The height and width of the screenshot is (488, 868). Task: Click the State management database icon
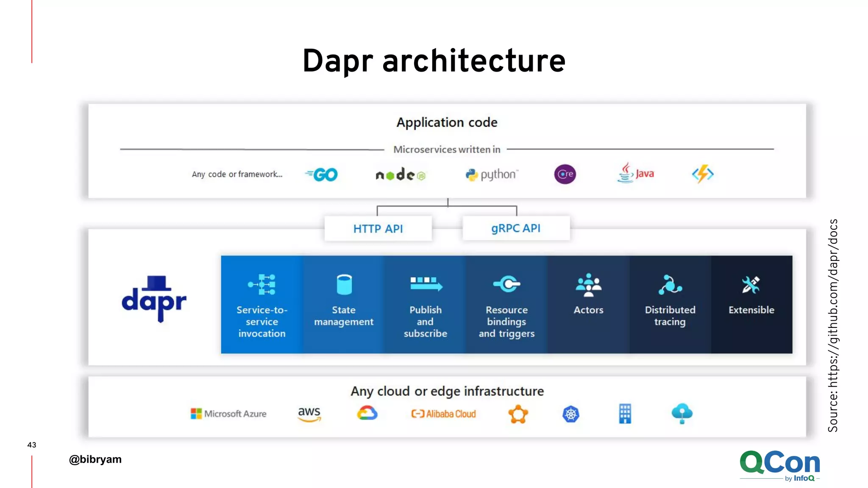point(344,284)
